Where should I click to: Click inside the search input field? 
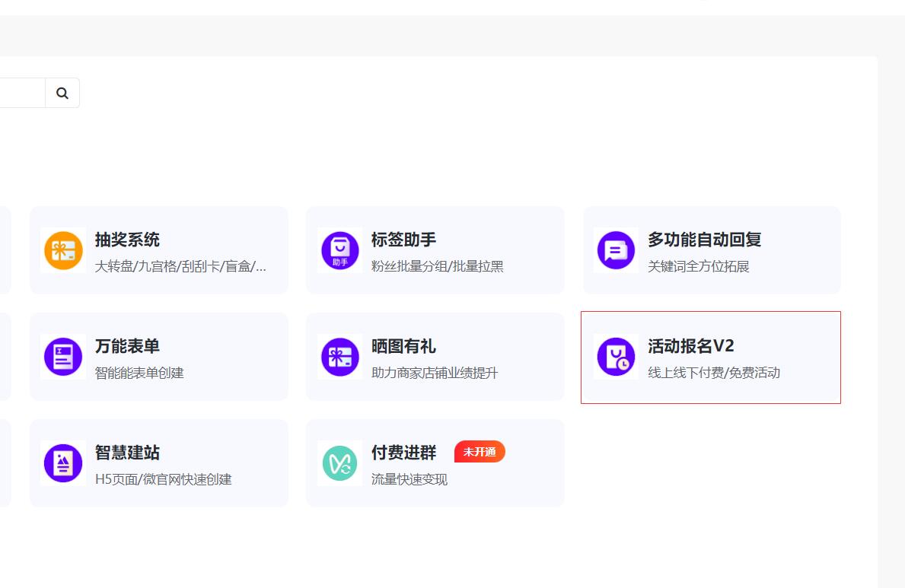tap(23, 93)
